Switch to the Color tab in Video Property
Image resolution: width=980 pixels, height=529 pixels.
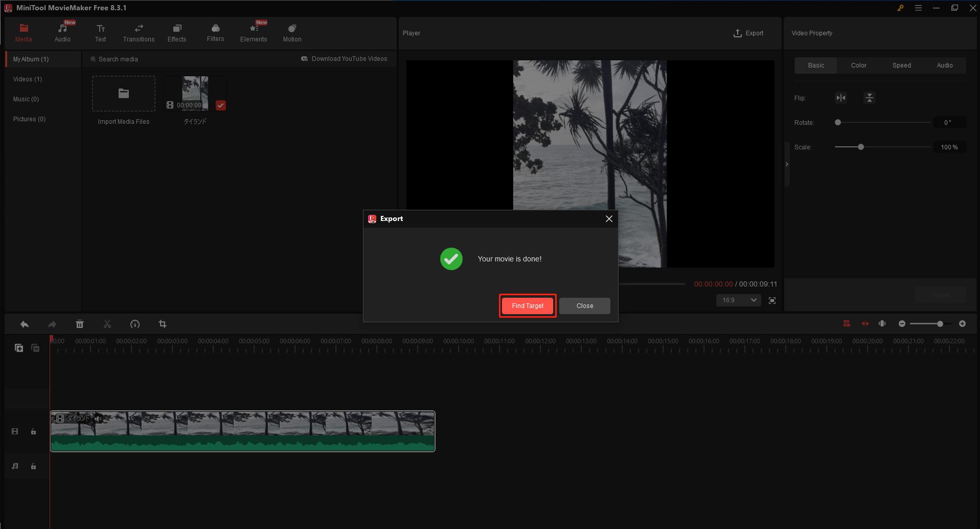(x=858, y=65)
